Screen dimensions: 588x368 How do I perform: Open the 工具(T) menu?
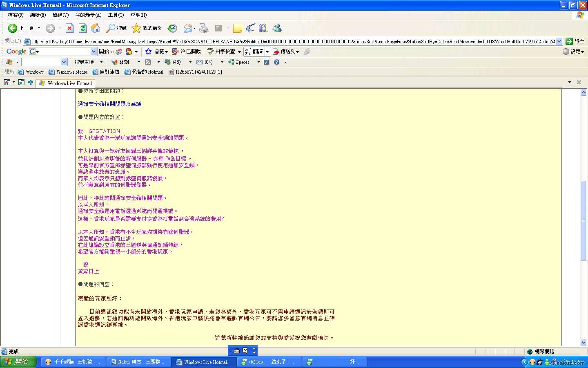116,15
